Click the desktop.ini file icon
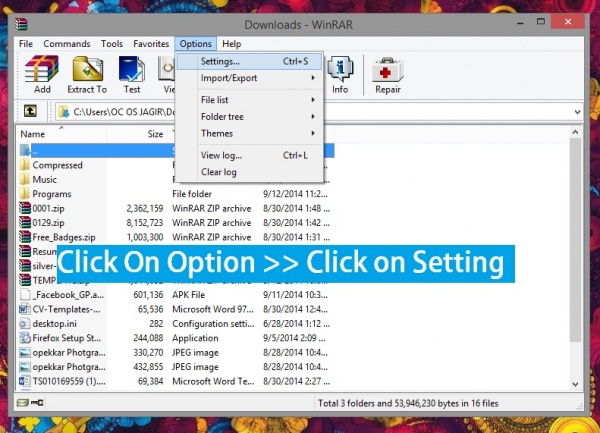Image resolution: width=600 pixels, height=433 pixels. coord(25,324)
